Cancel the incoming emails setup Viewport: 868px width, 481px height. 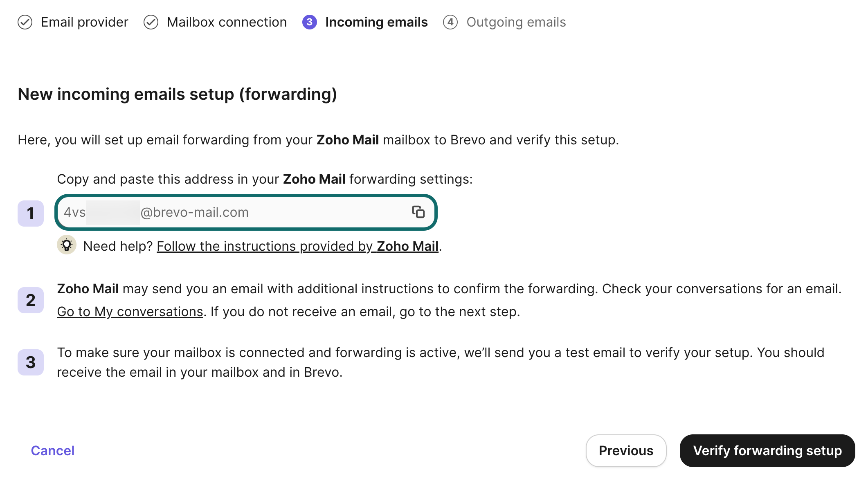pos(52,451)
